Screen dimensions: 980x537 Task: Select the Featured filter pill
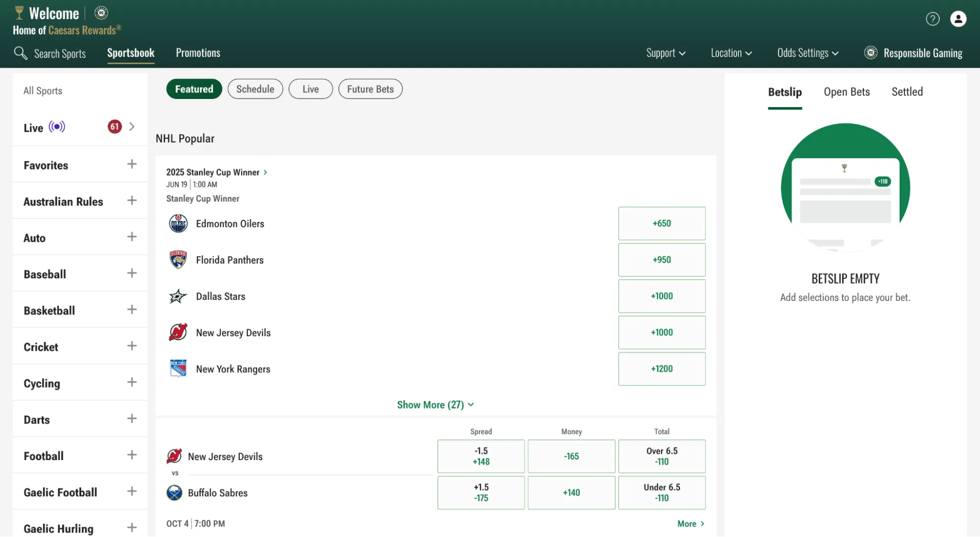click(x=194, y=89)
